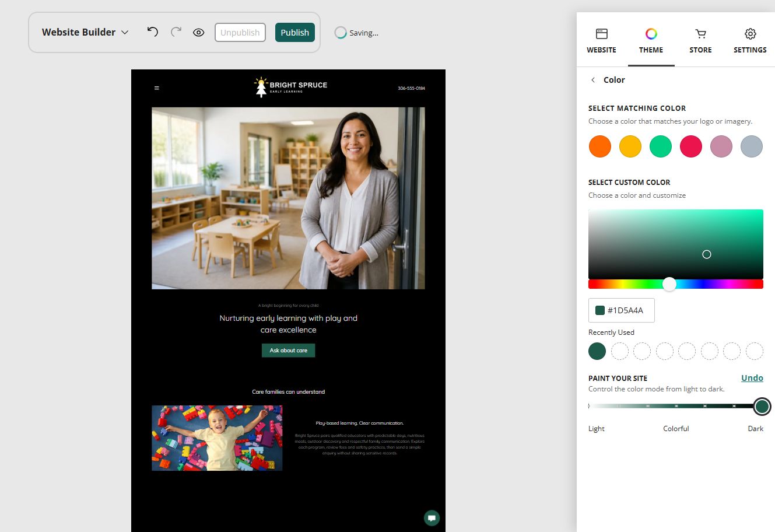Image resolution: width=775 pixels, height=532 pixels.
Task: Click the Light label under the slider
Action: click(597, 429)
